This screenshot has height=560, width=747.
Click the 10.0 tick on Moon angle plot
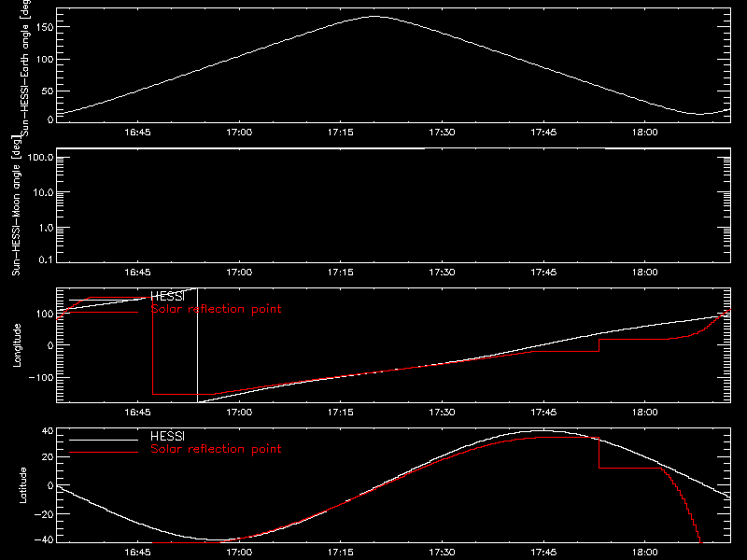(x=43, y=192)
